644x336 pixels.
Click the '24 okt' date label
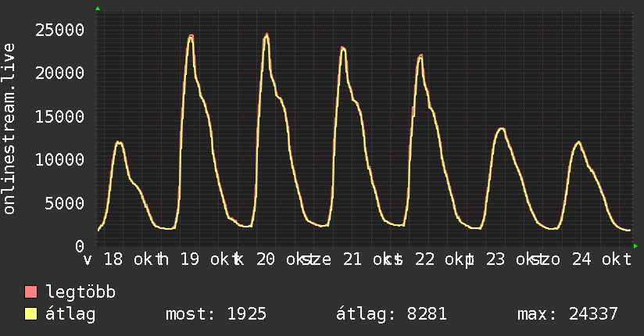click(602, 259)
